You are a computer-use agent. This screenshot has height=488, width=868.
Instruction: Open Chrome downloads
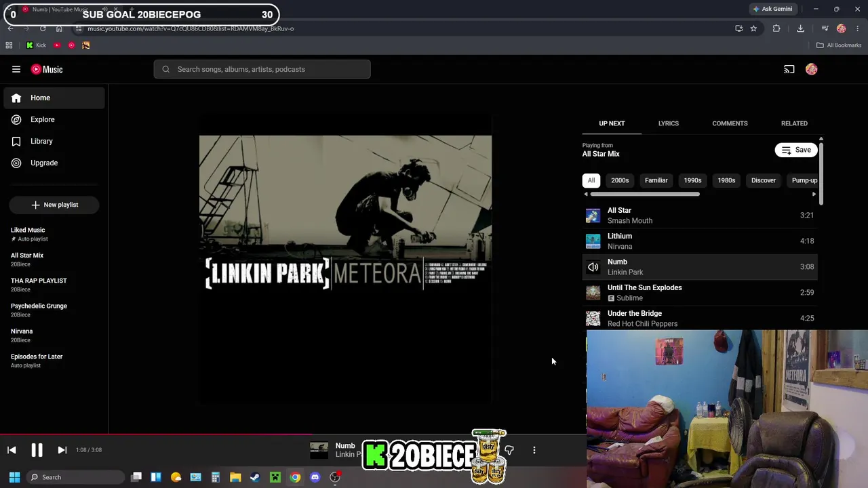tap(801, 28)
